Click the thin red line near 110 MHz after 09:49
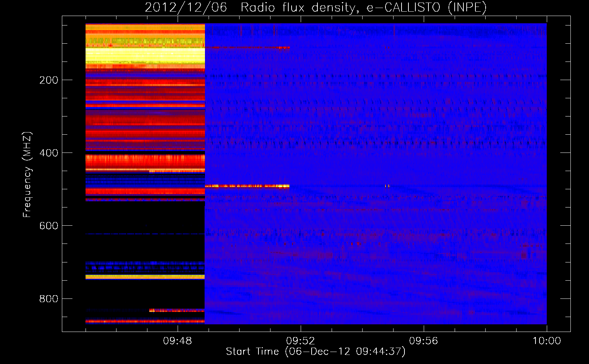Viewport: 589px width, 364px height. pos(247,47)
